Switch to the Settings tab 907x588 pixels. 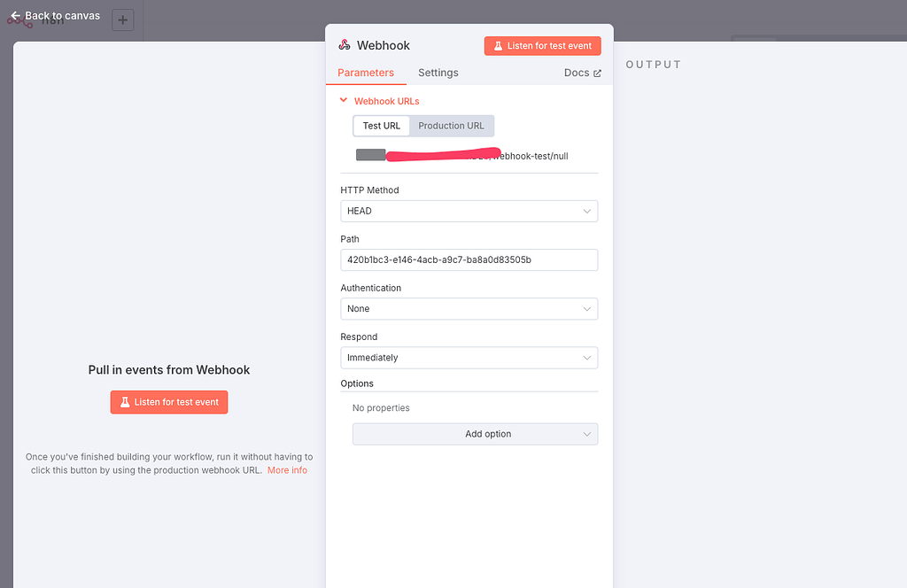coord(438,73)
